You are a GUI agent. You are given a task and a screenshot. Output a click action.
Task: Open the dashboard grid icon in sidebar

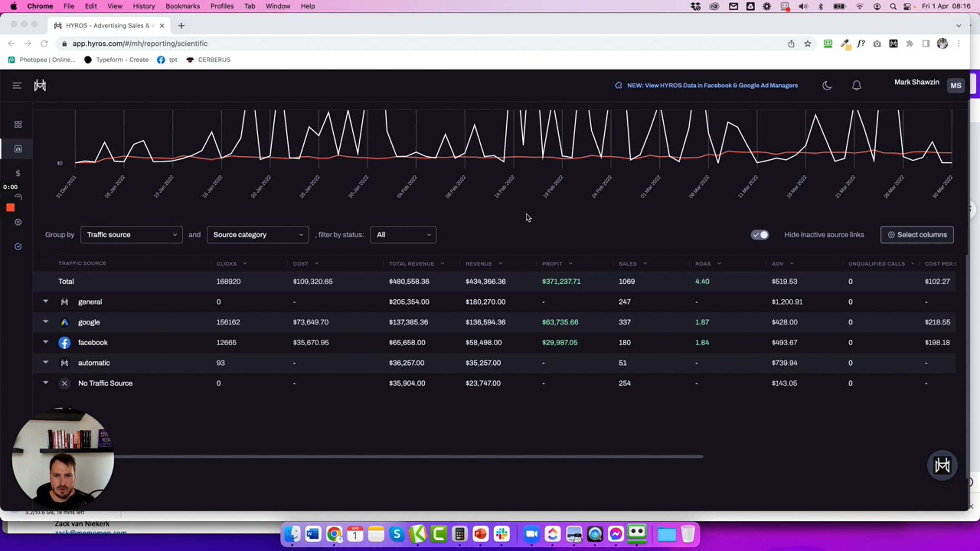18,124
